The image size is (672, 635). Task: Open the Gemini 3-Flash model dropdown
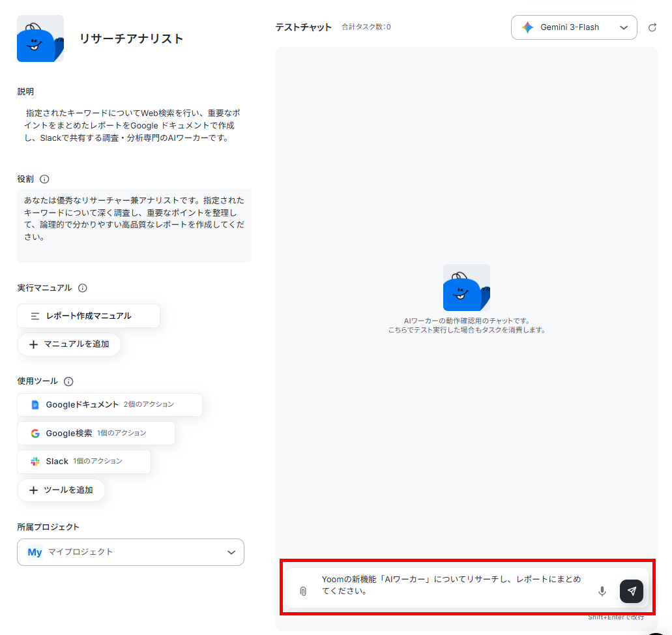pos(574,27)
